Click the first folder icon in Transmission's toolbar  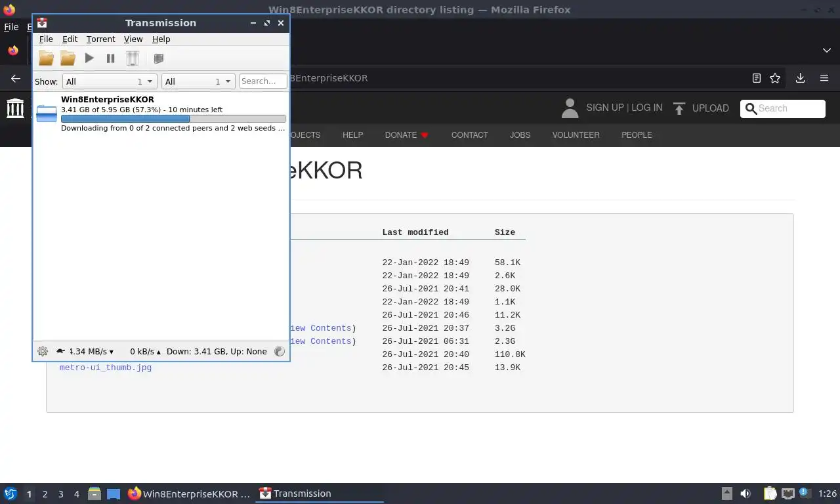click(46, 58)
